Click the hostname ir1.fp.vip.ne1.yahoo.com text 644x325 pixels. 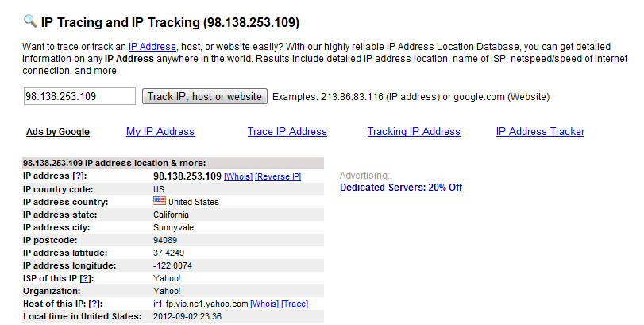point(200,304)
